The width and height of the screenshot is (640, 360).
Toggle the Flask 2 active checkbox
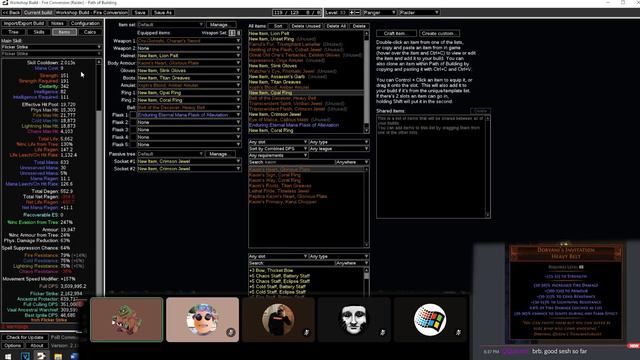(x=133, y=122)
